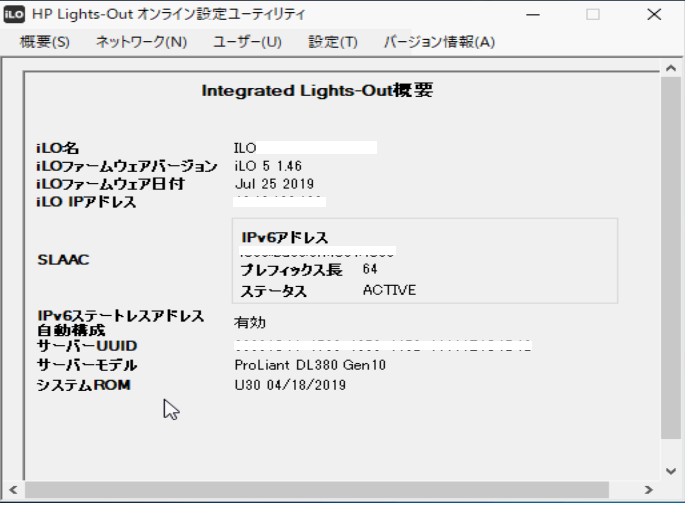Viewport: 686px width, 505px height.
Task: Select the 設定(T) tab
Action: (333, 42)
